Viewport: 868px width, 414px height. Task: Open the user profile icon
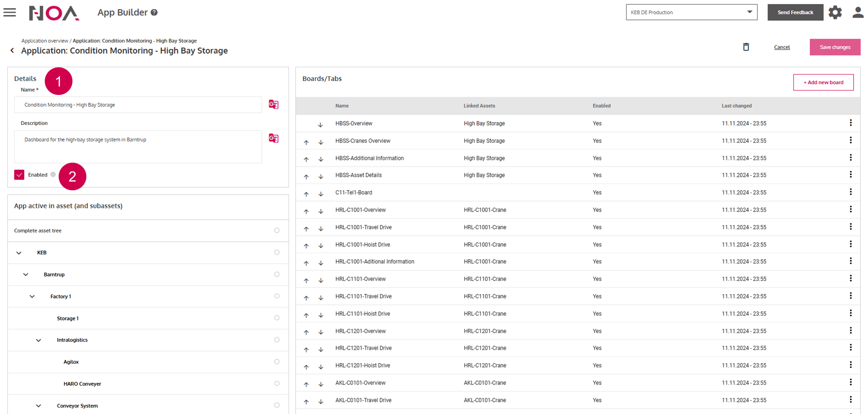coord(858,13)
